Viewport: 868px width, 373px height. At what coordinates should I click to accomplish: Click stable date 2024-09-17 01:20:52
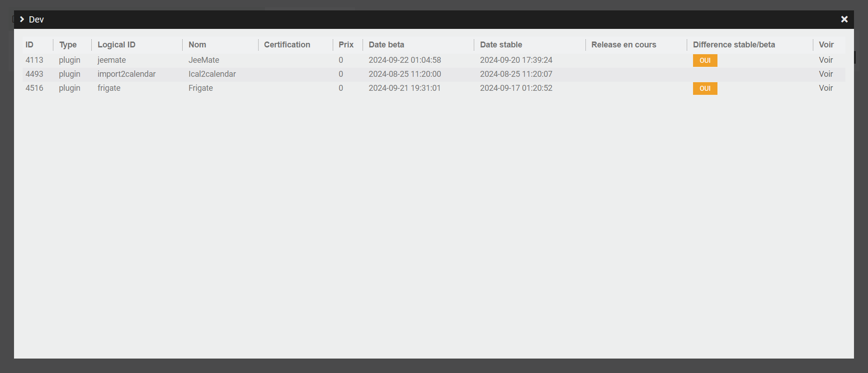coord(516,88)
